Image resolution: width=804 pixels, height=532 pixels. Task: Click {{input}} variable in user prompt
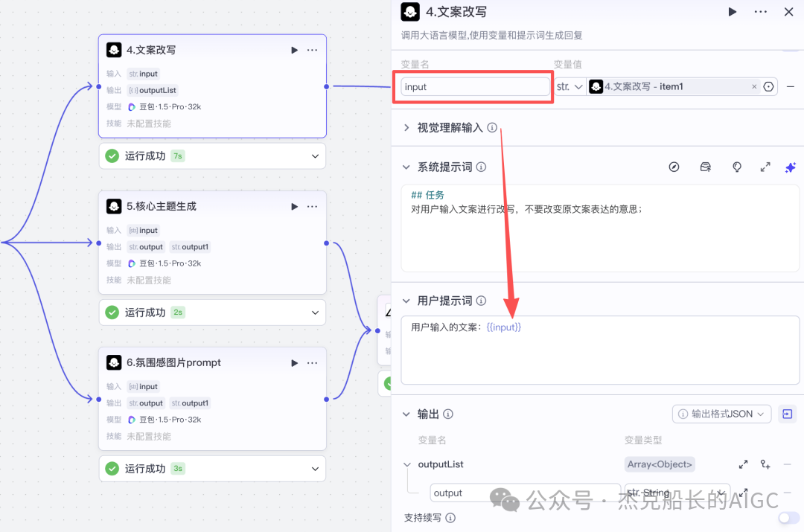click(x=503, y=327)
